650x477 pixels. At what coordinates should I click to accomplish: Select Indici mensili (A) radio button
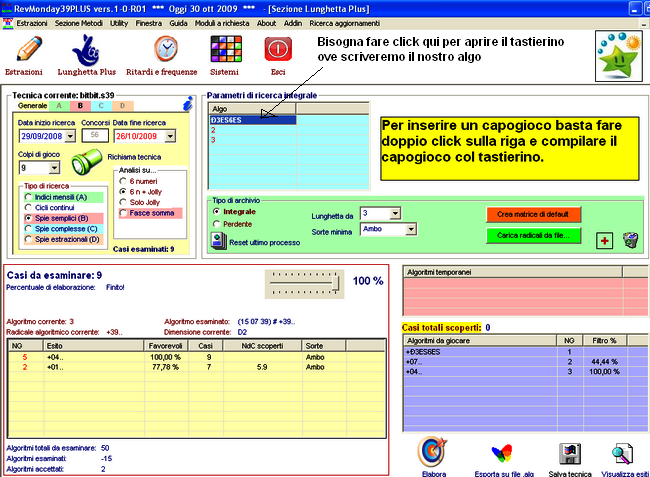28,197
